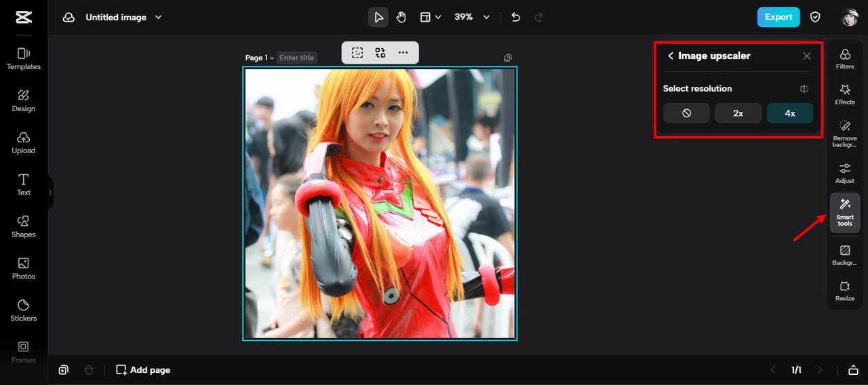The image size is (868, 385).
Task: Go back from Image upscaler panel
Action: click(671, 56)
